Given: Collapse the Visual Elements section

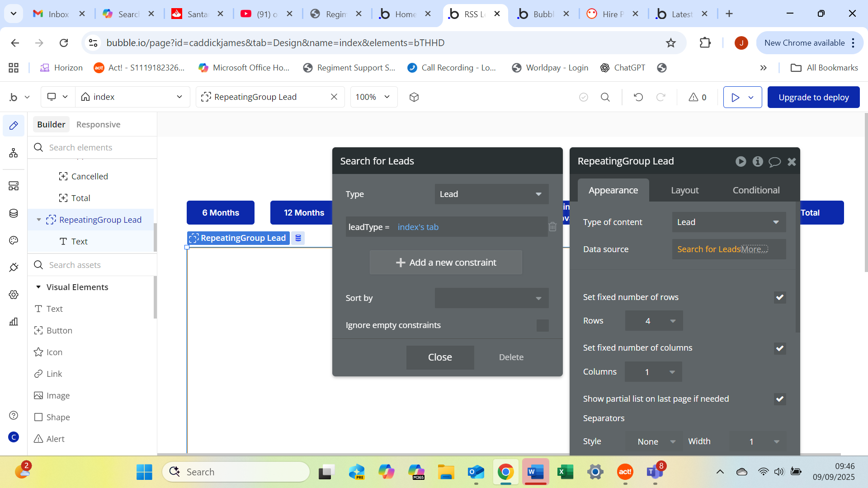Looking at the screenshot, I should pos(38,287).
